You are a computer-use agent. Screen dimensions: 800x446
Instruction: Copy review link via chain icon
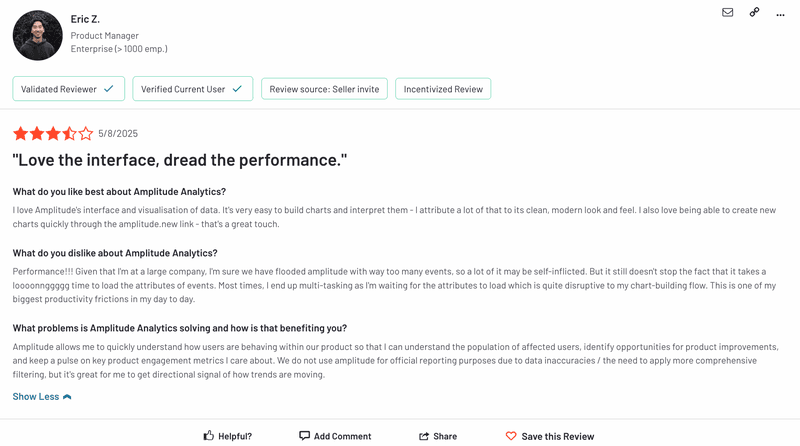point(755,12)
